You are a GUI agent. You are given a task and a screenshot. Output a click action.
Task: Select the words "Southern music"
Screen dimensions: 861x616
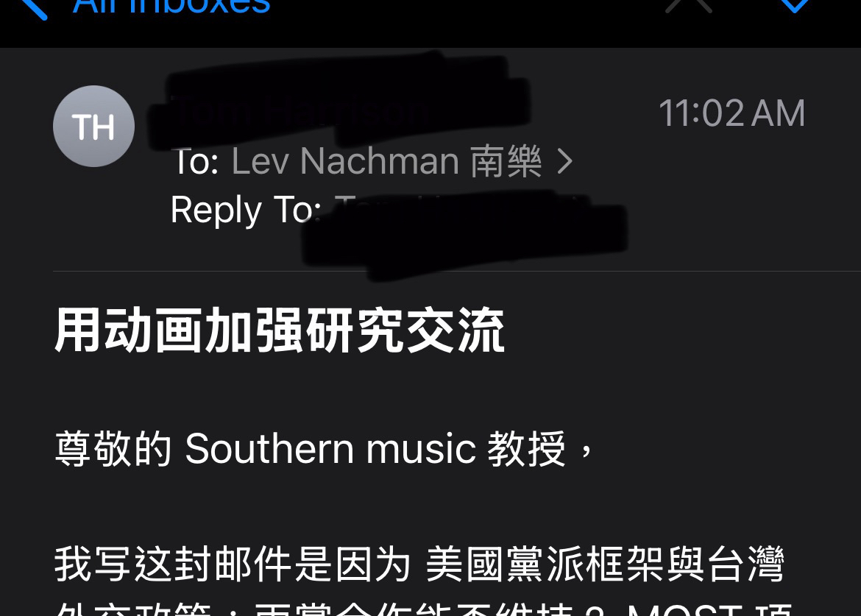[330, 449]
